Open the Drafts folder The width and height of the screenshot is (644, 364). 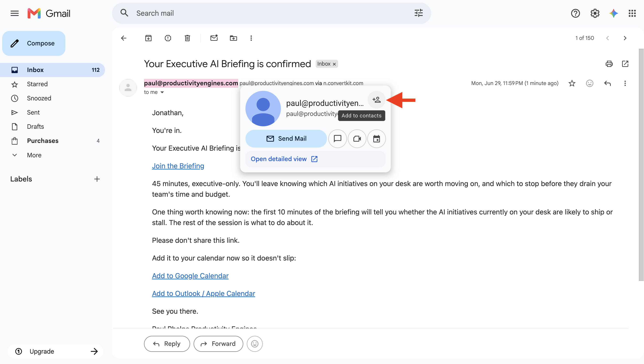[x=52, y=127]
